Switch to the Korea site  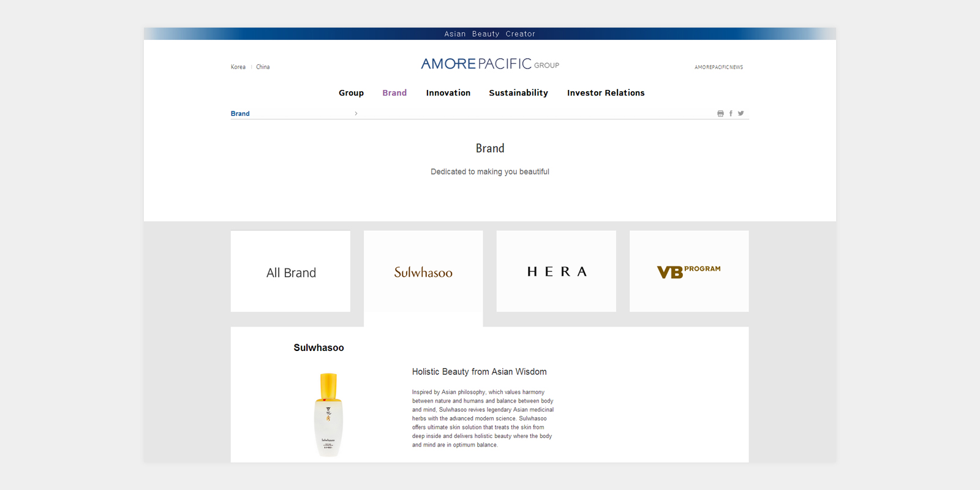click(238, 67)
